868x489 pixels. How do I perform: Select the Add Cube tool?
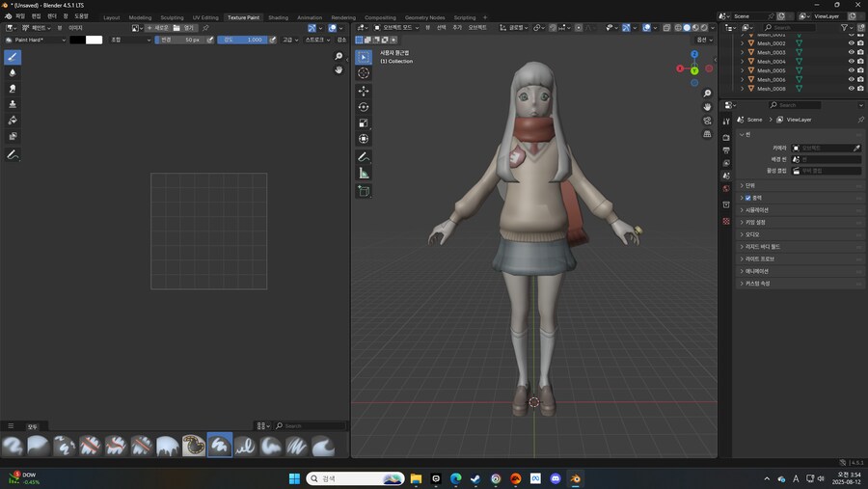point(364,192)
